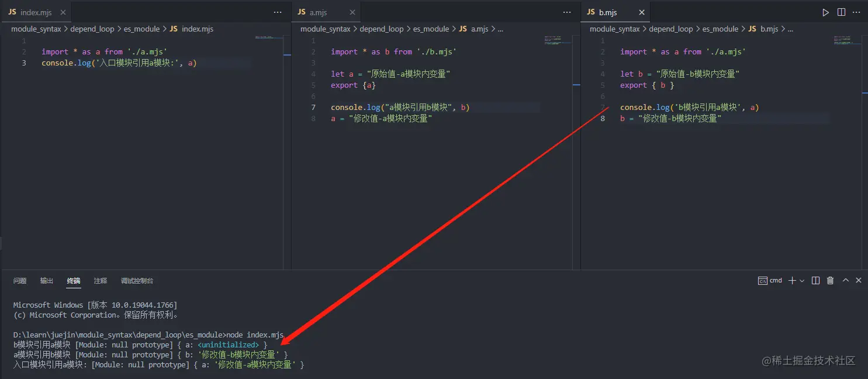868x379 pixels.
Task: Split the b.mjs editor to the right
Action: (841, 12)
